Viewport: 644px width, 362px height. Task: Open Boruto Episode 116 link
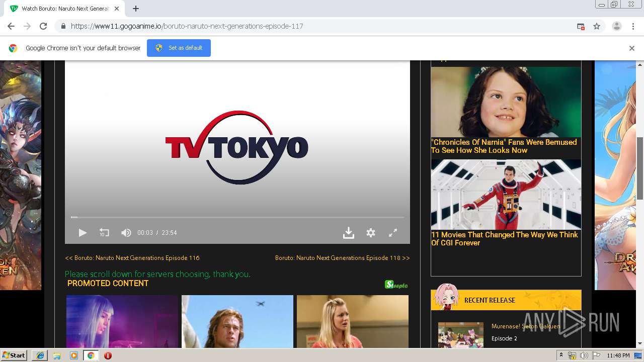132,258
